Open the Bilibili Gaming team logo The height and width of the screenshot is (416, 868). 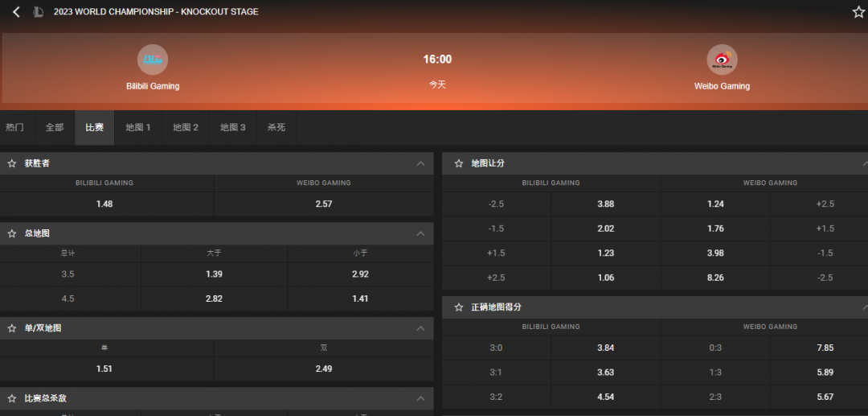pos(153,60)
